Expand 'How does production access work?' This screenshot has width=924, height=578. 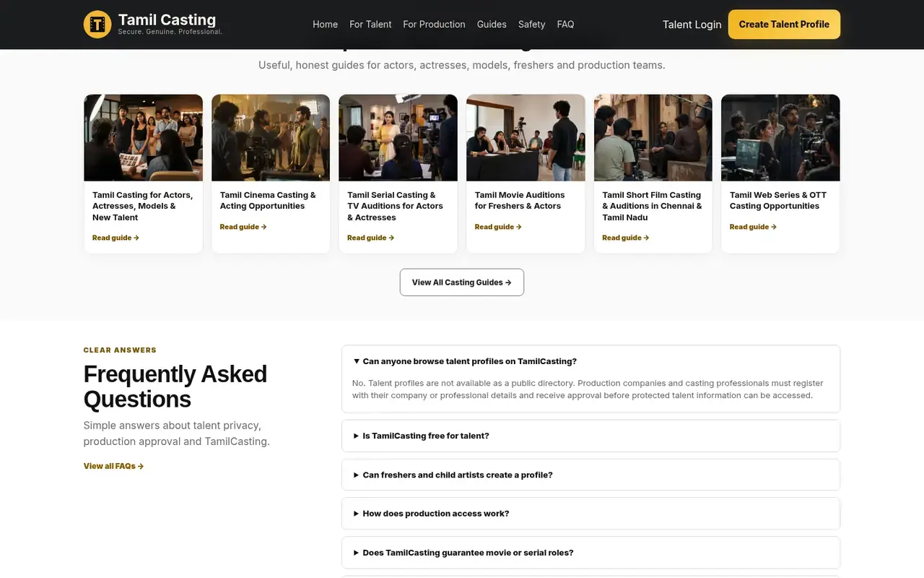tap(590, 514)
